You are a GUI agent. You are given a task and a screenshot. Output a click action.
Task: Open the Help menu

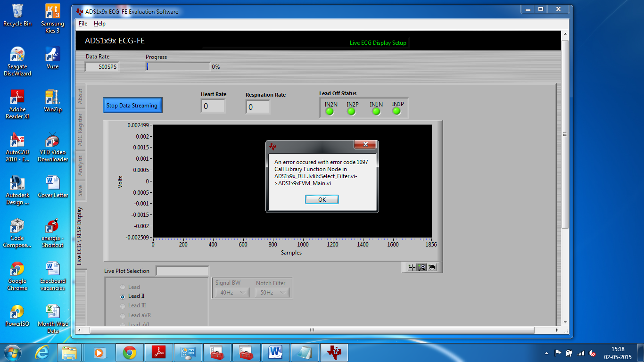(99, 24)
